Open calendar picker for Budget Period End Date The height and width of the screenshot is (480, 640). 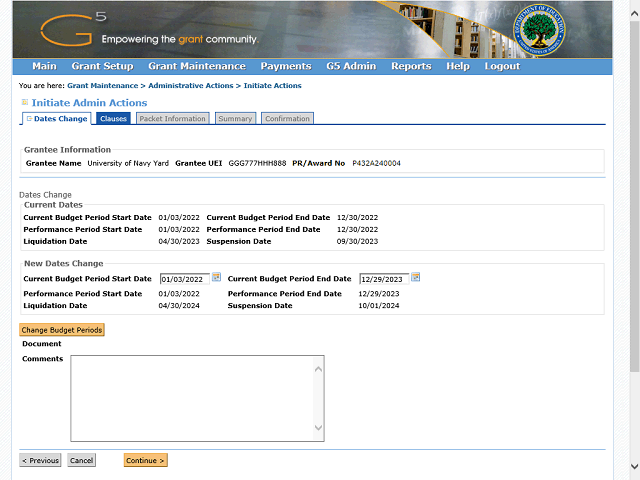416,278
